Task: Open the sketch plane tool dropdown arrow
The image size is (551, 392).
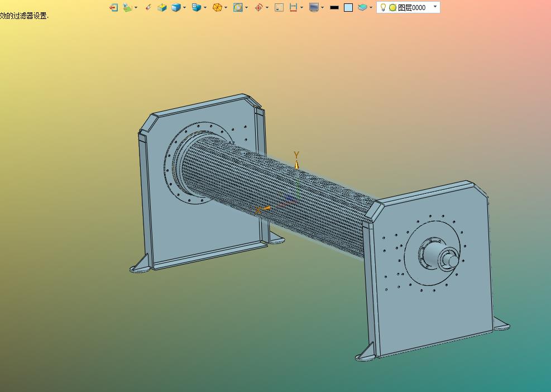Action: point(136,7)
